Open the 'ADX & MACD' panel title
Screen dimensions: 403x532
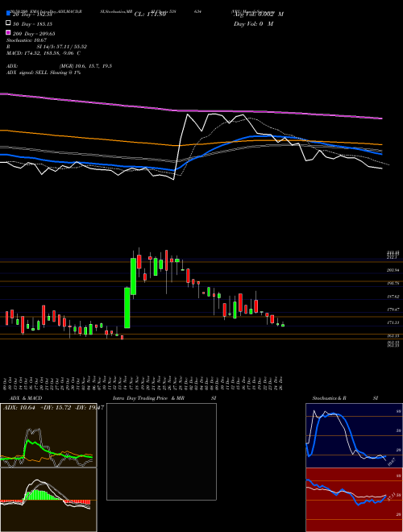[x=26, y=398]
